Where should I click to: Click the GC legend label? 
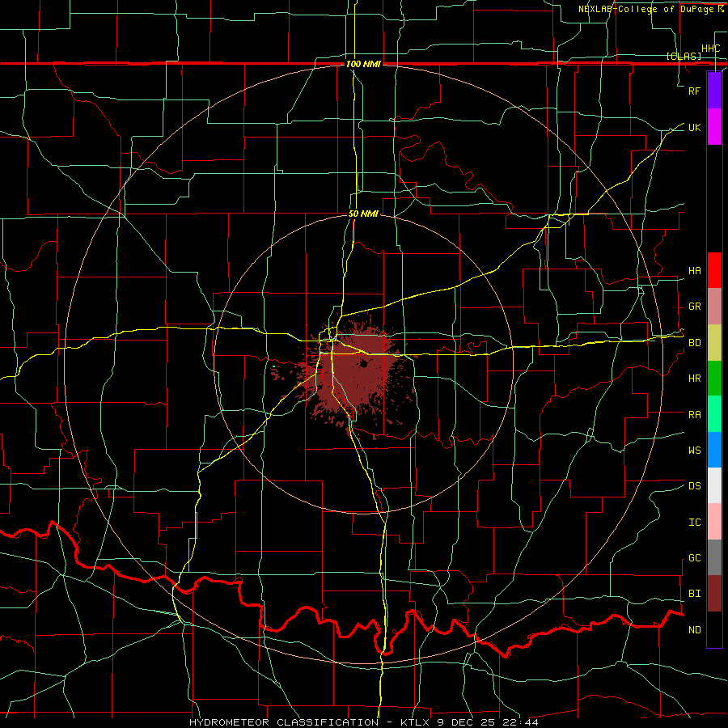pos(694,558)
